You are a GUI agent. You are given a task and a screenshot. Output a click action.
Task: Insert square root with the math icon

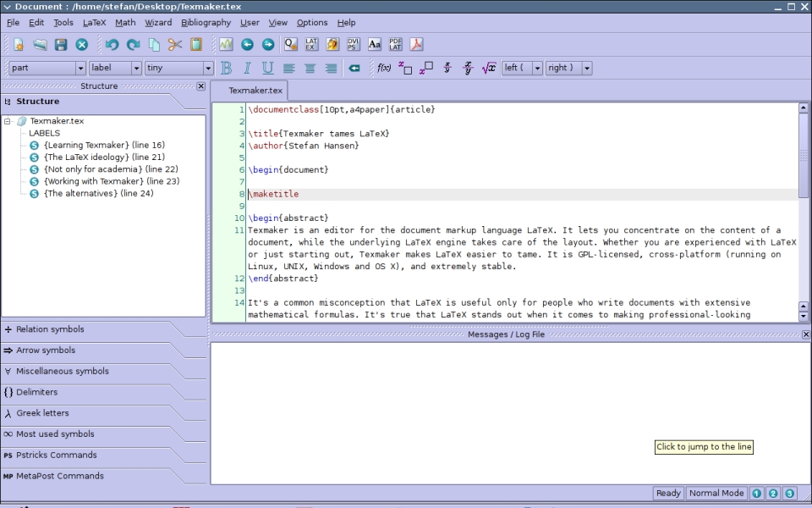[489, 68]
